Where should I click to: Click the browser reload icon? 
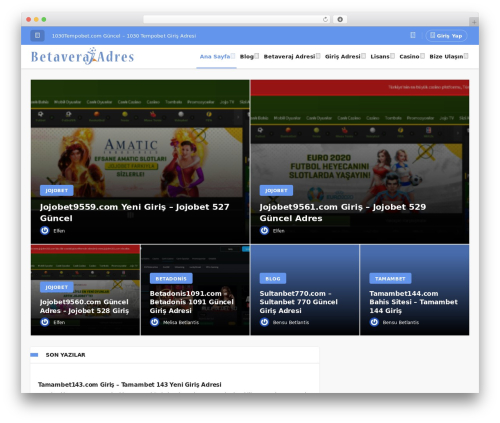point(325,19)
